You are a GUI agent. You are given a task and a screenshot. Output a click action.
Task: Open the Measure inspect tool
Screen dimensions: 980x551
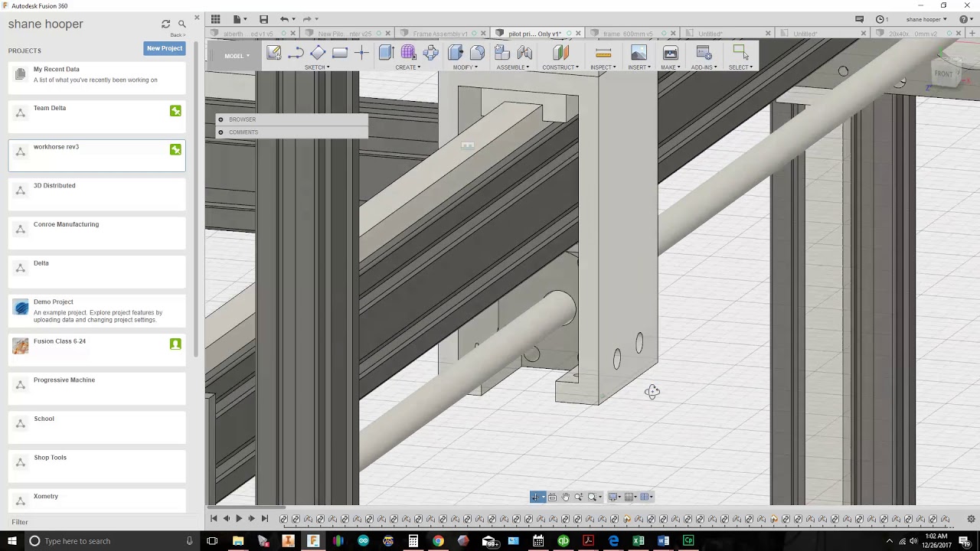(603, 53)
